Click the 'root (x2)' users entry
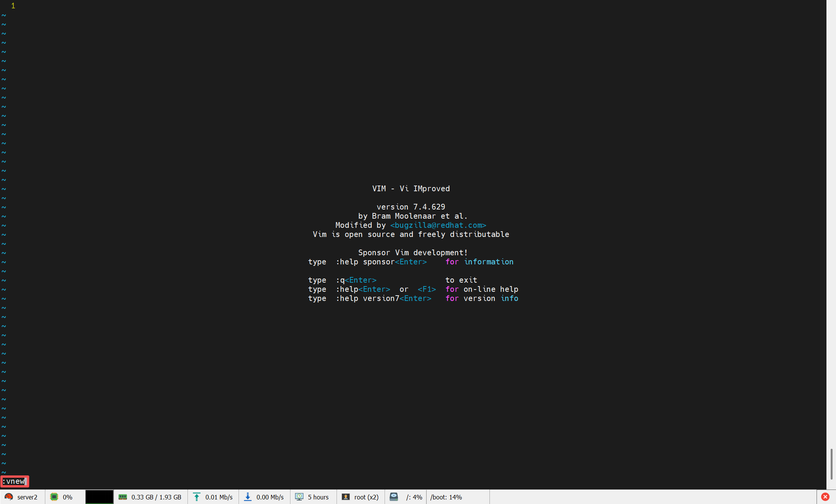 366,497
